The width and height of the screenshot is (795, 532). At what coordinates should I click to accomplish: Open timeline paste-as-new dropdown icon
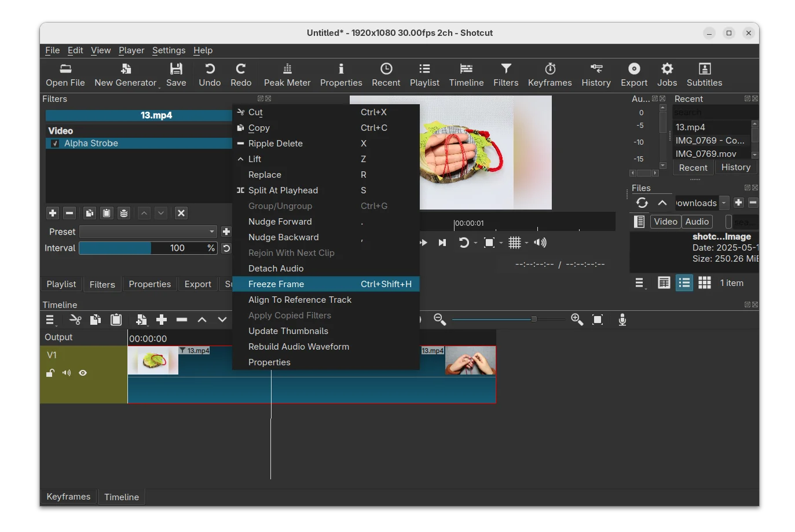141,320
